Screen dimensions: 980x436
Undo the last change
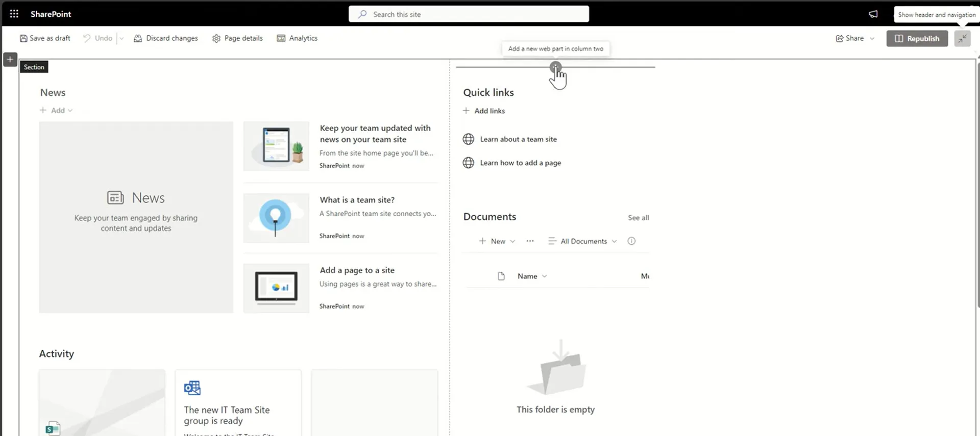[x=98, y=38]
